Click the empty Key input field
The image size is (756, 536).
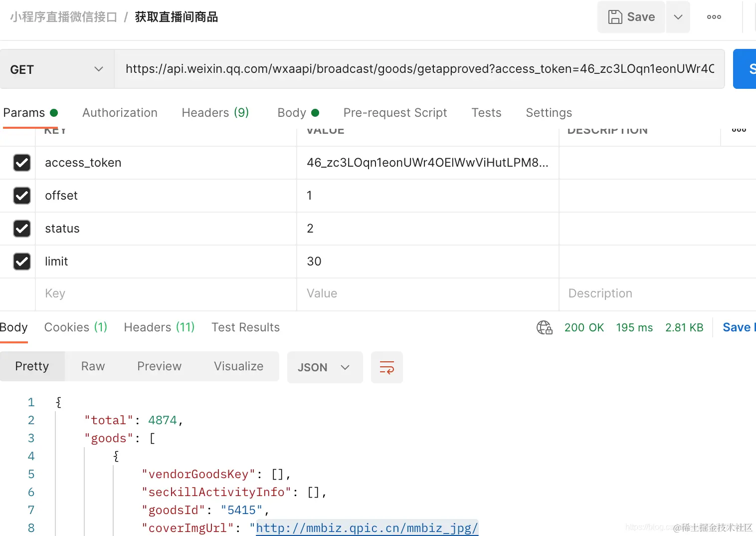tap(166, 293)
